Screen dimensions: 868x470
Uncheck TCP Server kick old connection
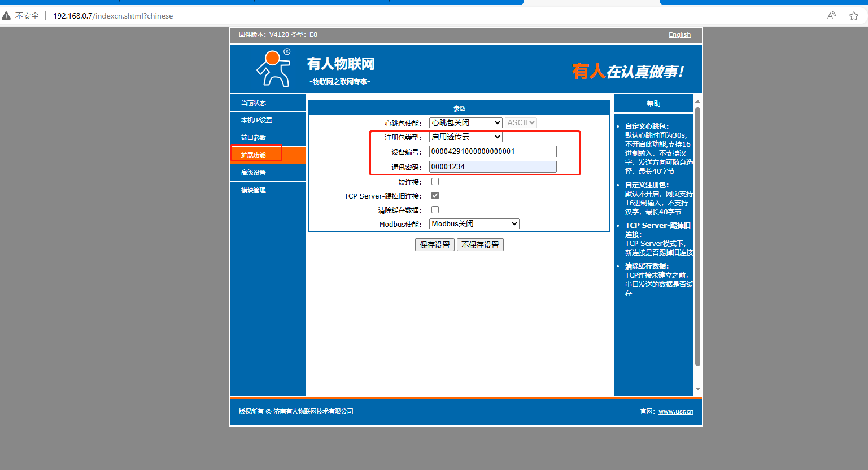coord(435,196)
